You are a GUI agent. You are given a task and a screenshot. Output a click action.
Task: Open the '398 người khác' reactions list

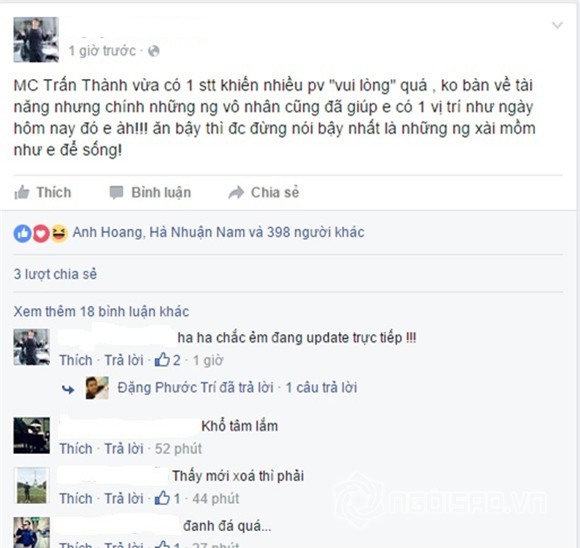tap(316, 232)
